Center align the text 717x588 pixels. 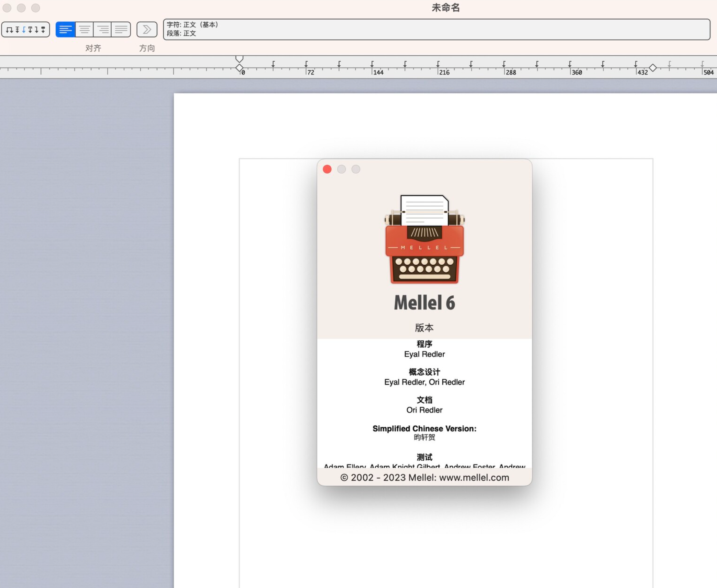(84, 29)
